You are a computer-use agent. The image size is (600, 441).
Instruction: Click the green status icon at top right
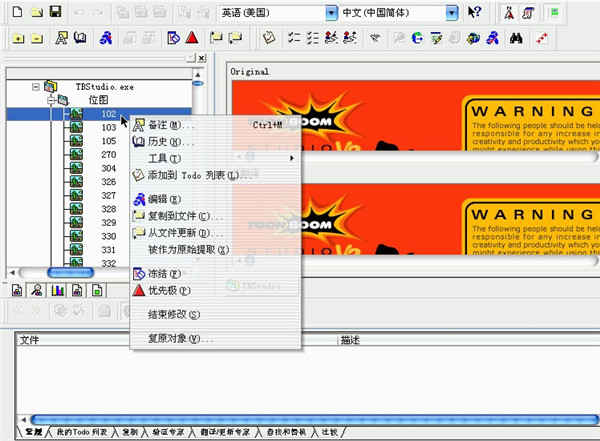point(554,13)
